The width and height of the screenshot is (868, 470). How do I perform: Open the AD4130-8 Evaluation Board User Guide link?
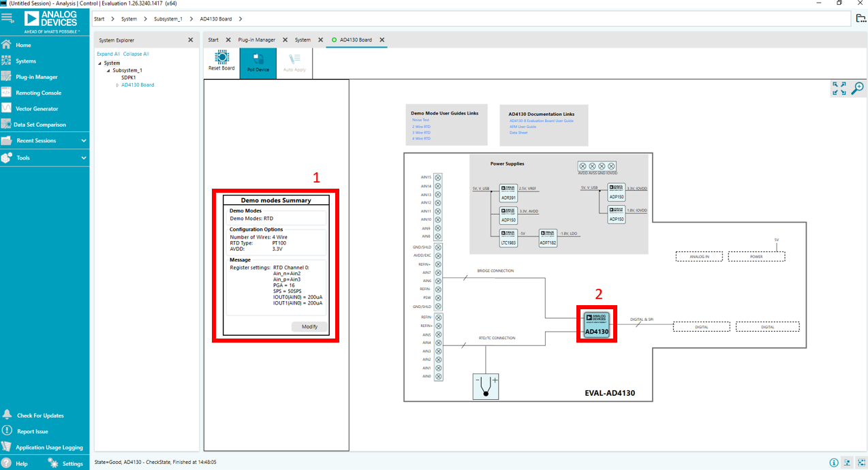[542, 121]
